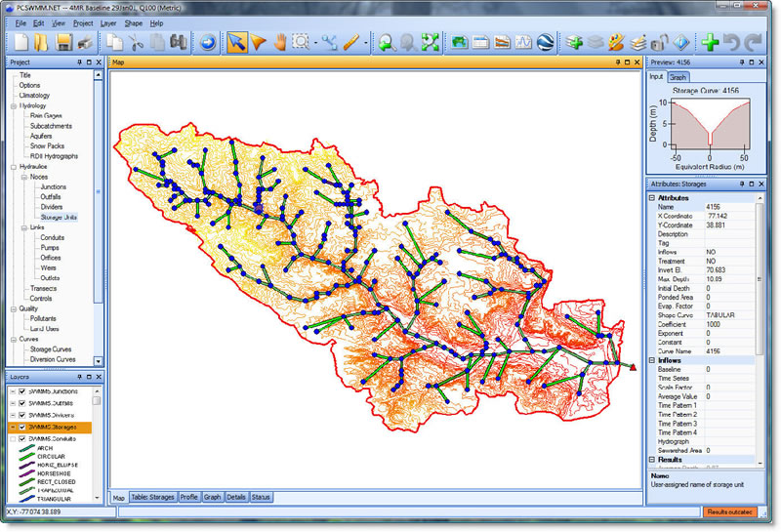The width and height of the screenshot is (781, 532).
Task: Toggle the SWMM5.Storages layer checkbox
Action: [x=23, y=427]
